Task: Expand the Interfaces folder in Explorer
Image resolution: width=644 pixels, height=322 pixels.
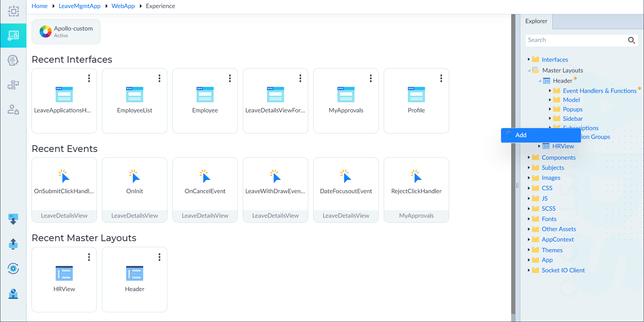Action: click(529, 59)
